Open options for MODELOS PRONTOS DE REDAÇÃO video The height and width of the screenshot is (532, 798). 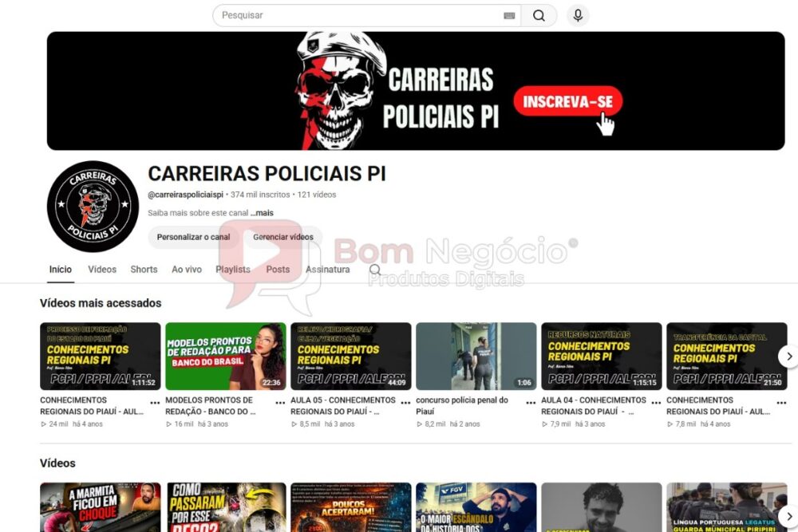pyautogui.click(x=280, y=403)
